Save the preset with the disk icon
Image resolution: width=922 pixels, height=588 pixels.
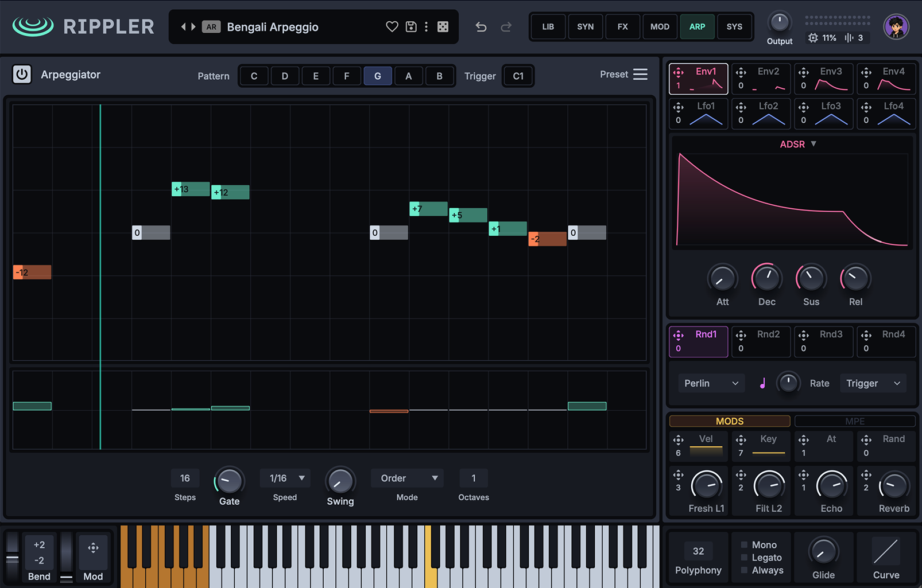[x=411, y=26]
